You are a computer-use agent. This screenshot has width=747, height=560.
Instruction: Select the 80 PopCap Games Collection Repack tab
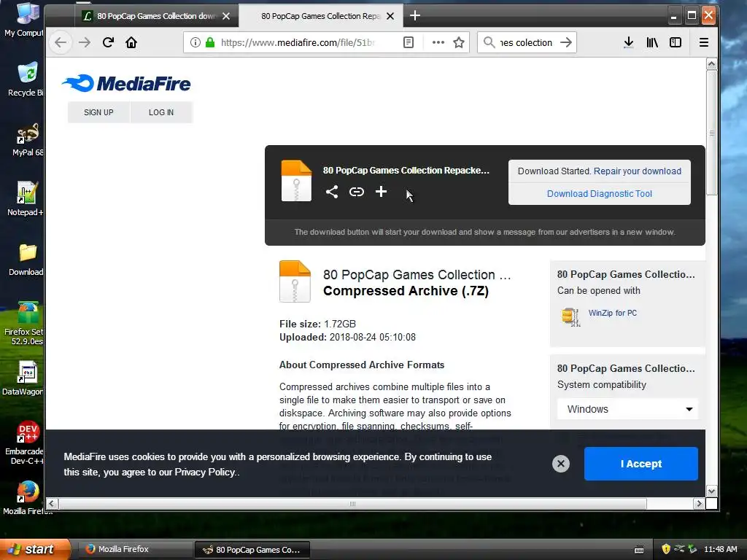[x=320, y=16]
